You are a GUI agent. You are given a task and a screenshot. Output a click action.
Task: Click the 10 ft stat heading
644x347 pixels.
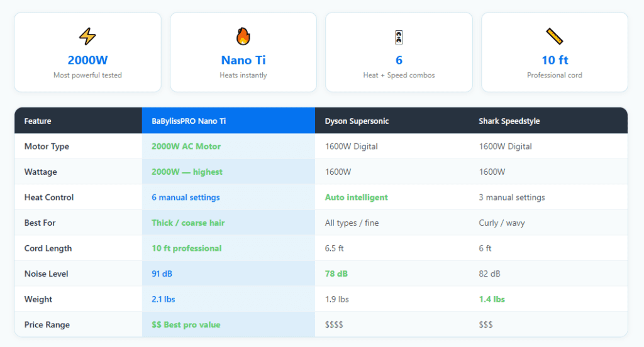(x=555, y=60)
